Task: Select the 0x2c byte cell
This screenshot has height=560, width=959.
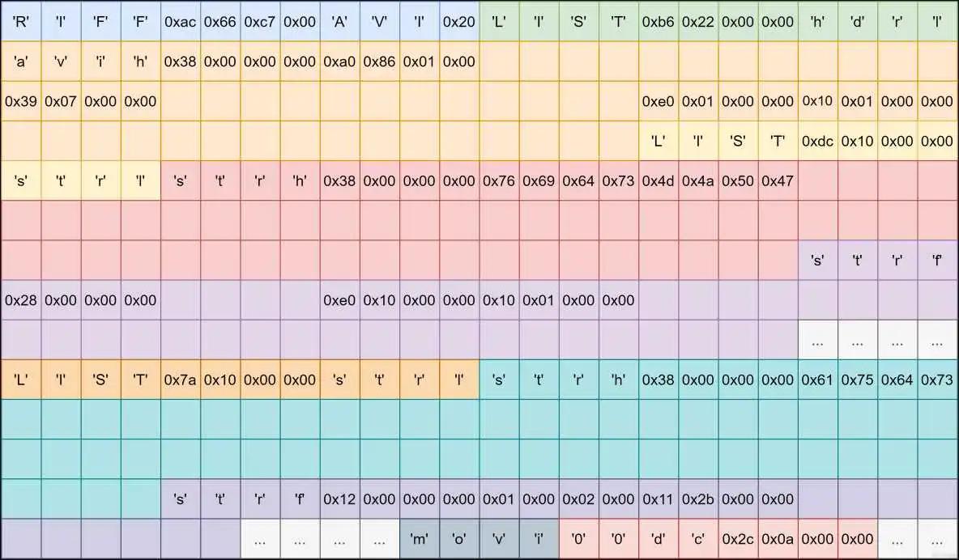Action: (x=738, y=539)
